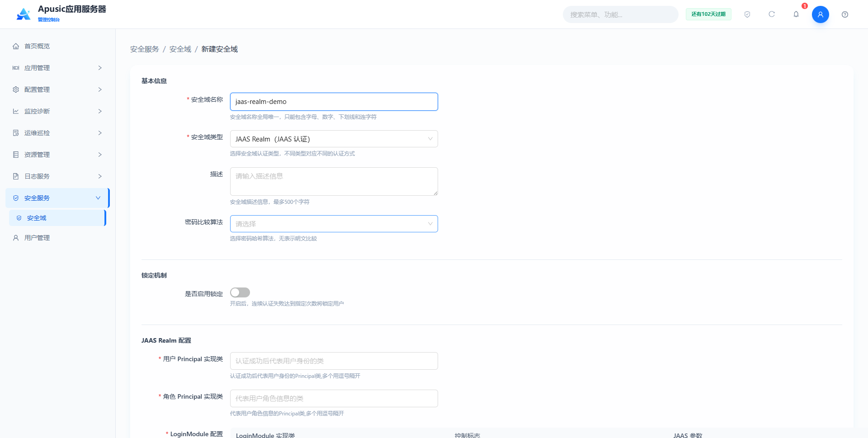Viewport: 868px width, 438px height.
Task: Expand the 运维巡检 menu chevron
Action: coord(100,133)
